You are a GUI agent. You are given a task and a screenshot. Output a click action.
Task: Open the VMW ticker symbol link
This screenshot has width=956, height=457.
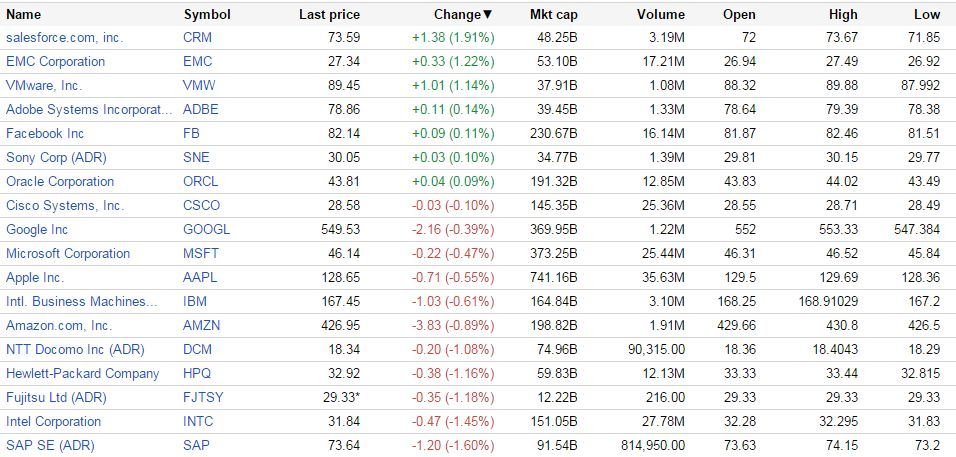pyautogui.click(x=199, y=85)
